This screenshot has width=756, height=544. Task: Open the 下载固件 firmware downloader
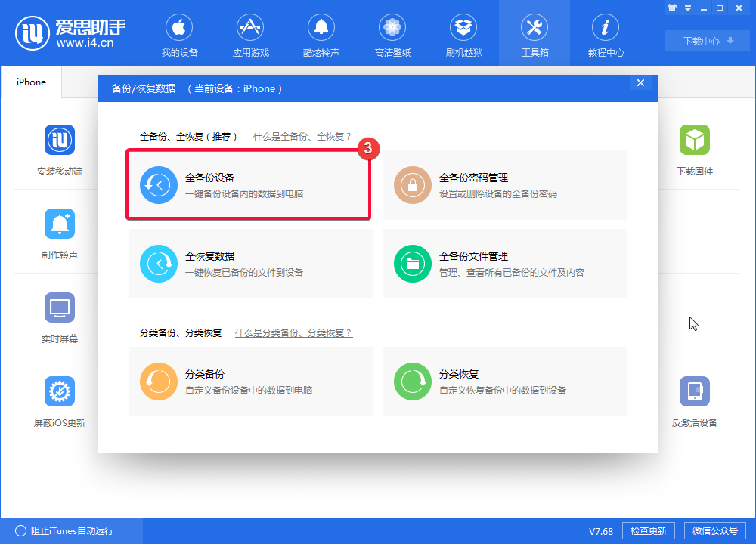coord(695,140)
